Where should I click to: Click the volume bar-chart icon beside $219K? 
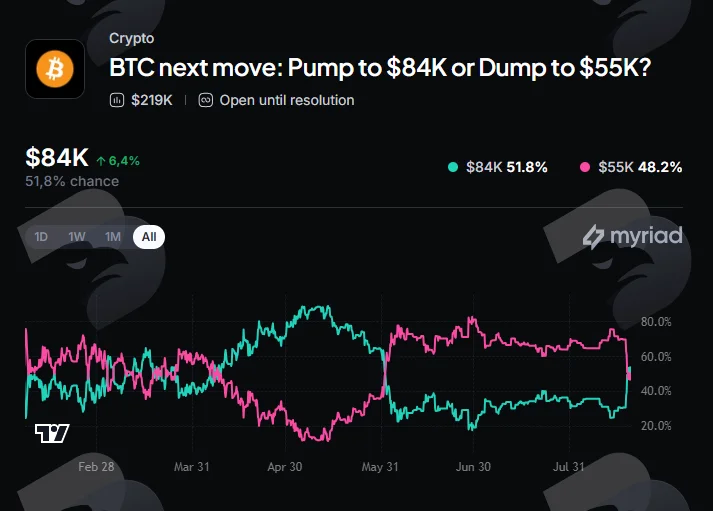pyautogui.click(x=117, y=100)
